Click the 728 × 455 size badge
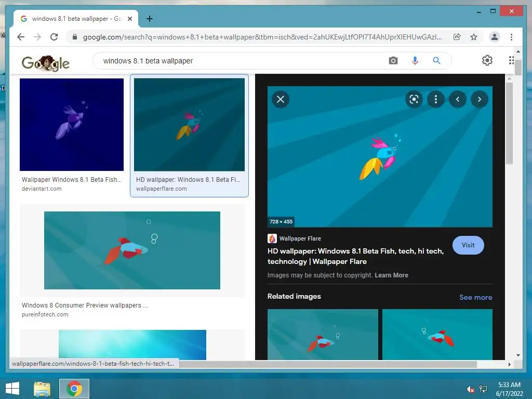 281,221
